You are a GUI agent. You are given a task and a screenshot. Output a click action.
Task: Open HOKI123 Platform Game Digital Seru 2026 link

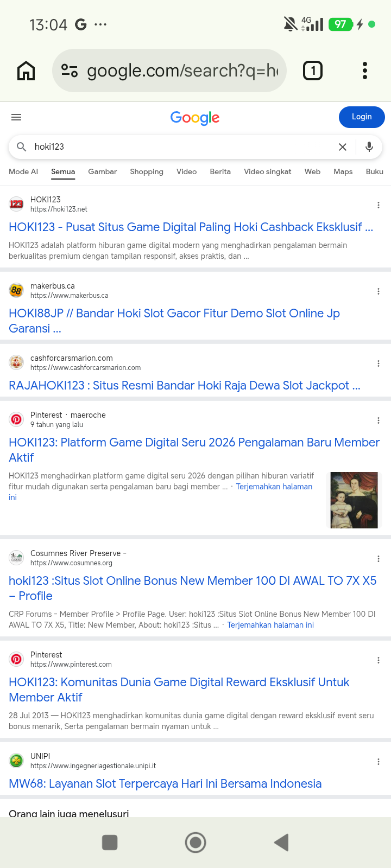pyautogui.click(x=194, y=450)
